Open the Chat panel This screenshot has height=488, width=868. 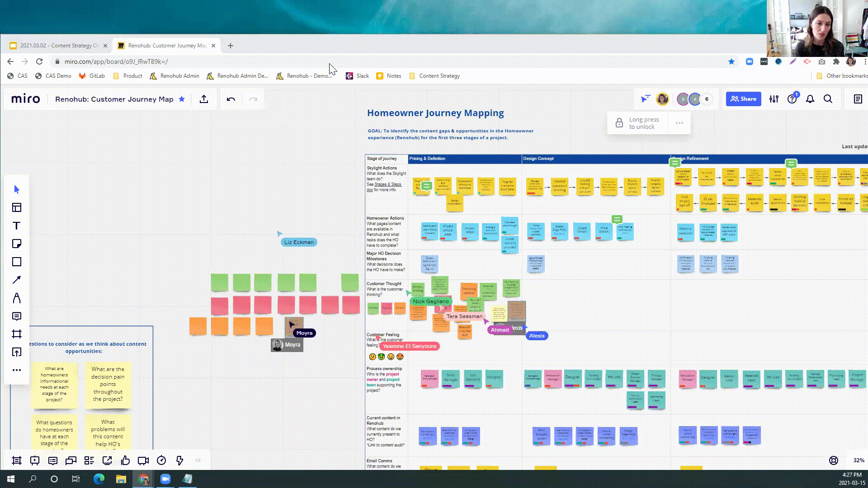point(71,460)
